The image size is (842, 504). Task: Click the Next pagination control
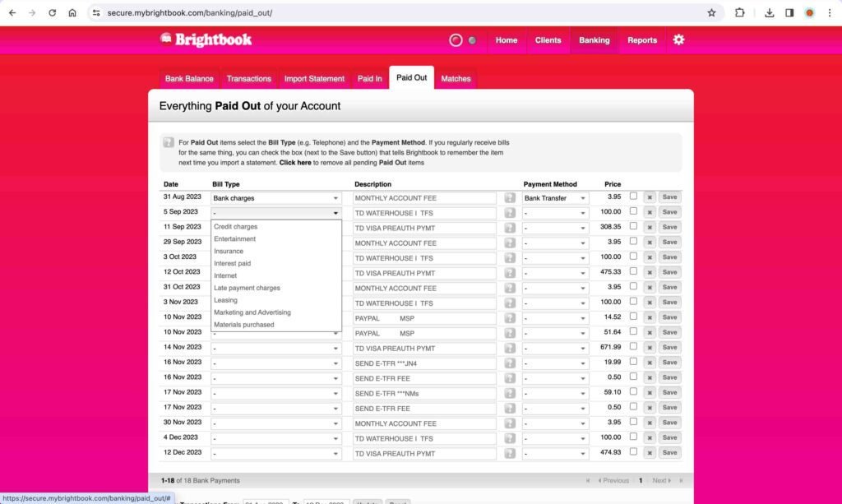pos(660,480)
